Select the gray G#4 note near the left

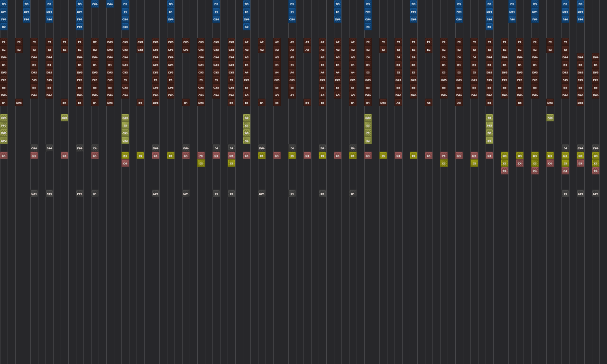pyautogui.click(x=34, y=148)
